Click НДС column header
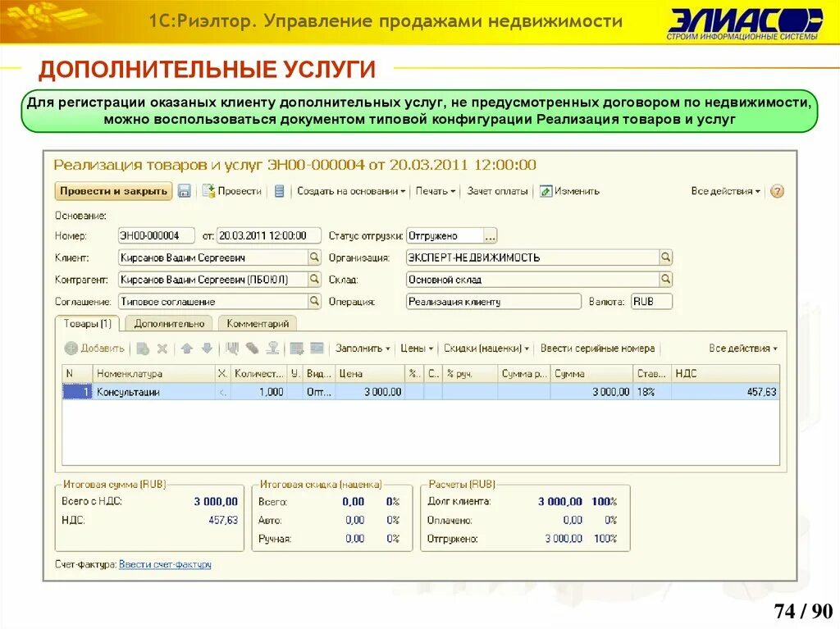Screen dimensions: 840x629 [x=725, y=373]
